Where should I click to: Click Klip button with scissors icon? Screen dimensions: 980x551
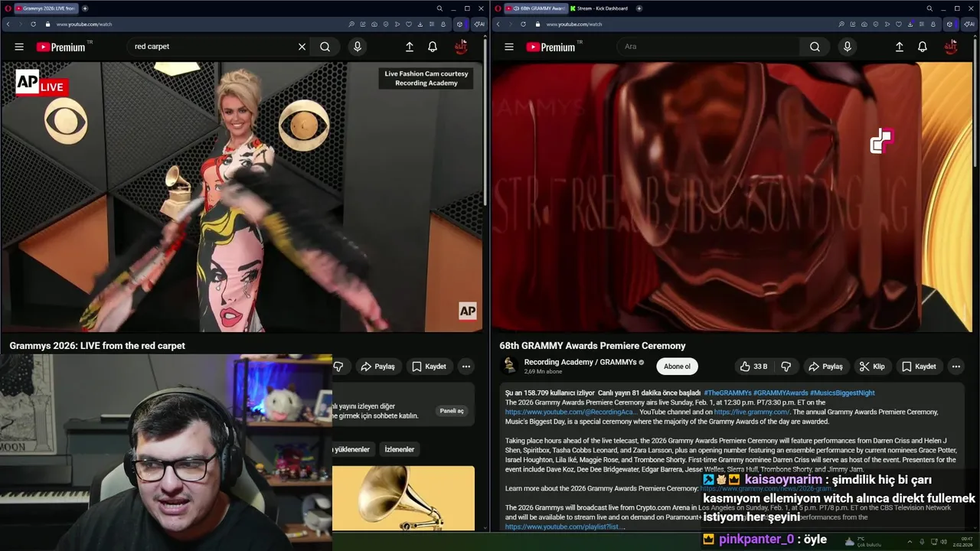871,367
